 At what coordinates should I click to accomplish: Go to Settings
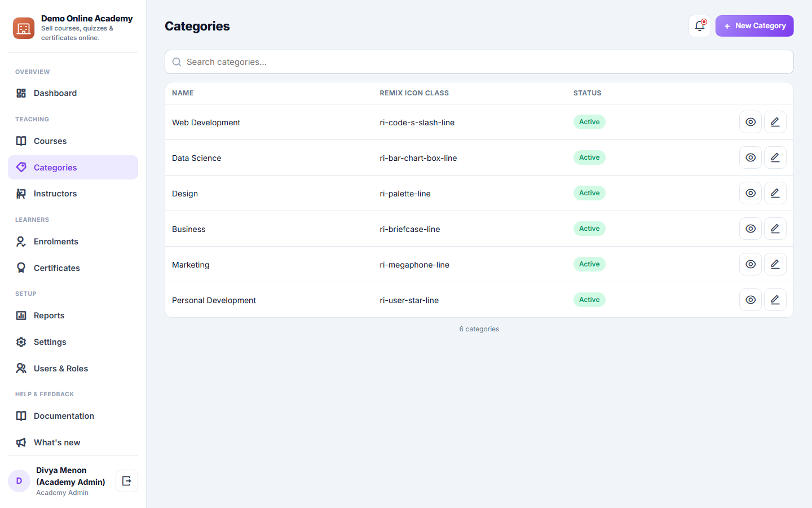73,342
